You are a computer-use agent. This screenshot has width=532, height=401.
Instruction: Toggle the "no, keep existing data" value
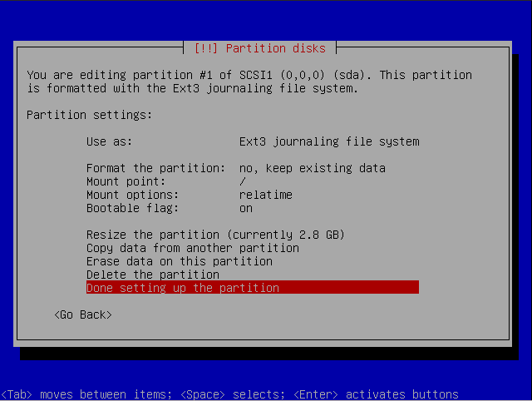(x=312, y=168)
